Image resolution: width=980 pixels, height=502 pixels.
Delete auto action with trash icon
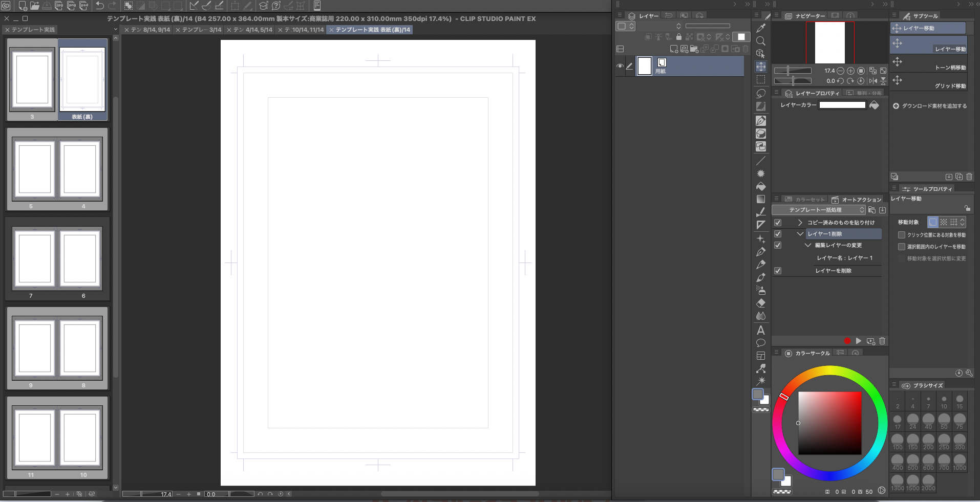pos(882,341)
